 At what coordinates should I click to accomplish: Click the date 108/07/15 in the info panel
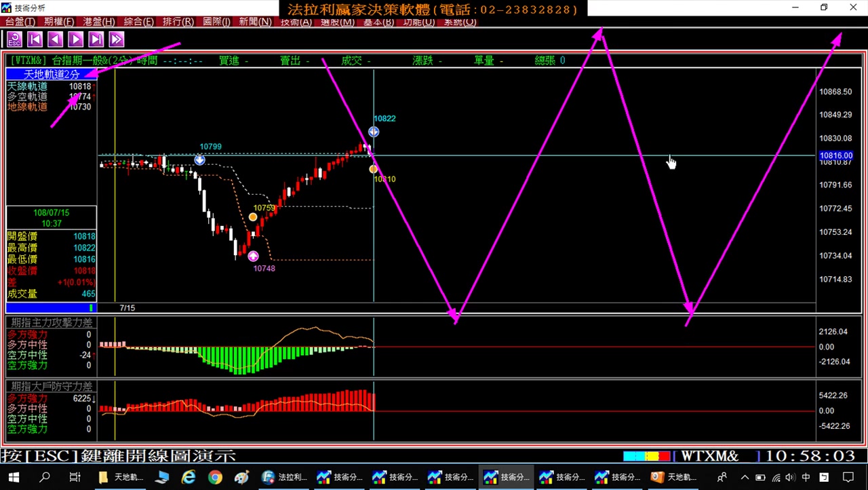[52, 212]
